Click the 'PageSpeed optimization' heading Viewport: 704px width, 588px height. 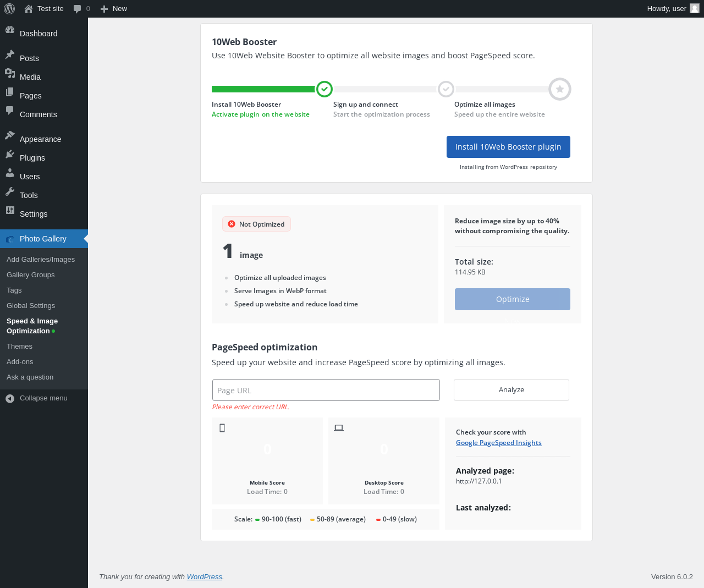265,347
